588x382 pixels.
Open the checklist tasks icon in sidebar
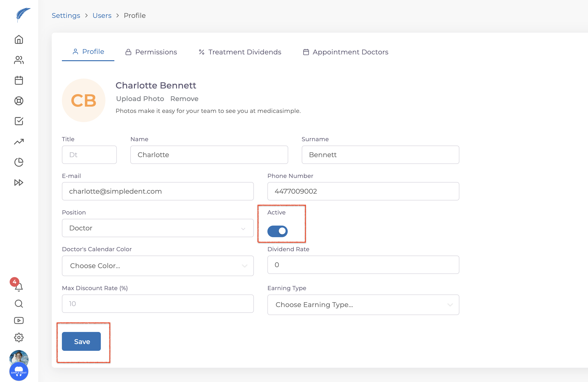(19, 121)
